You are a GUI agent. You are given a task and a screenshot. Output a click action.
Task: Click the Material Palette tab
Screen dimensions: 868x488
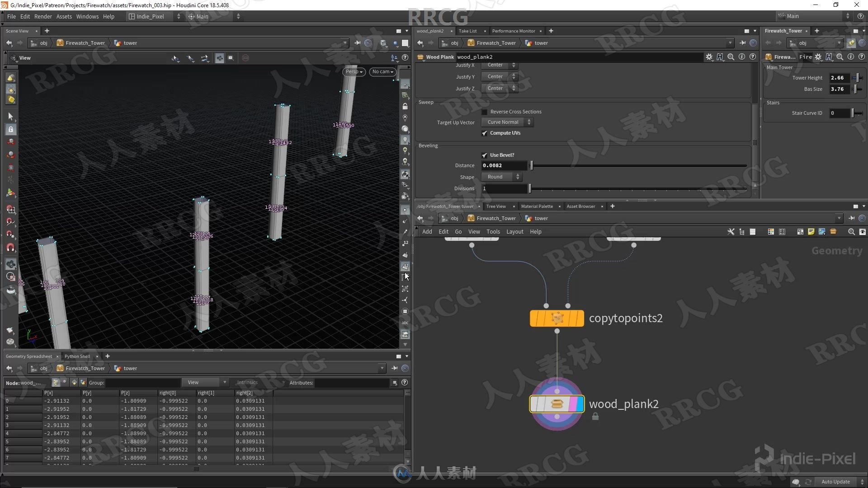(537, 206)
